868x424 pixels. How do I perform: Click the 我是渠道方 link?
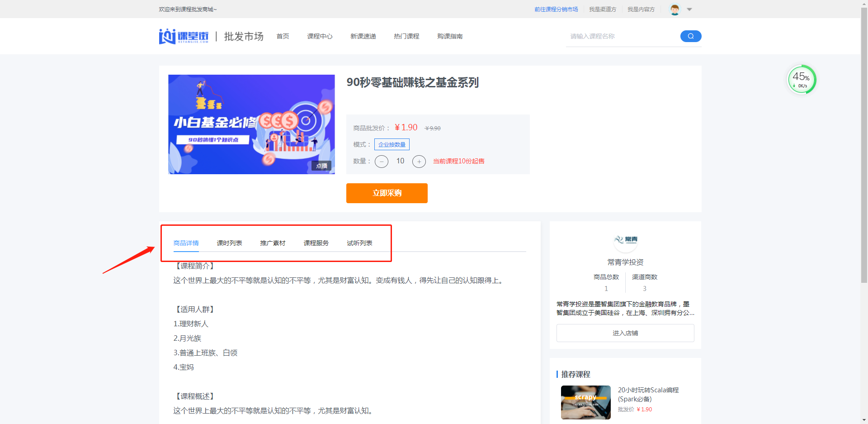[603, 9]
